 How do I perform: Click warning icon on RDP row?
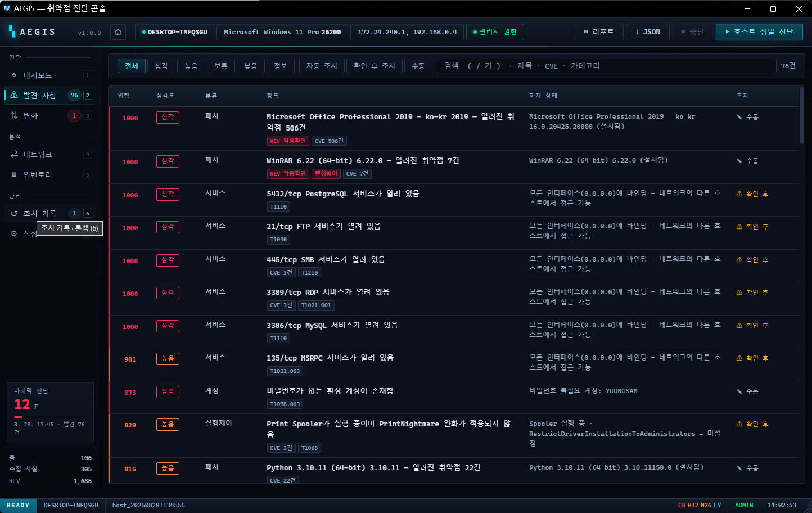(739, 292)
